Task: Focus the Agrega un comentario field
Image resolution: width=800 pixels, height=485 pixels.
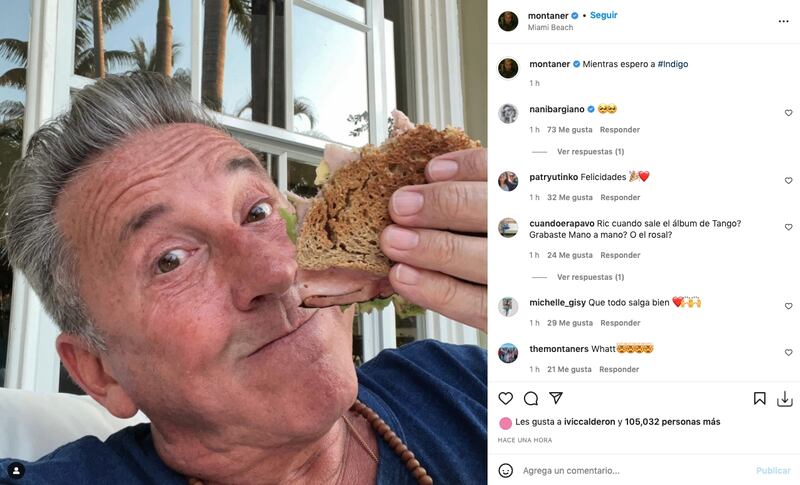Action: pyautogui.click(x=633, y=470)
